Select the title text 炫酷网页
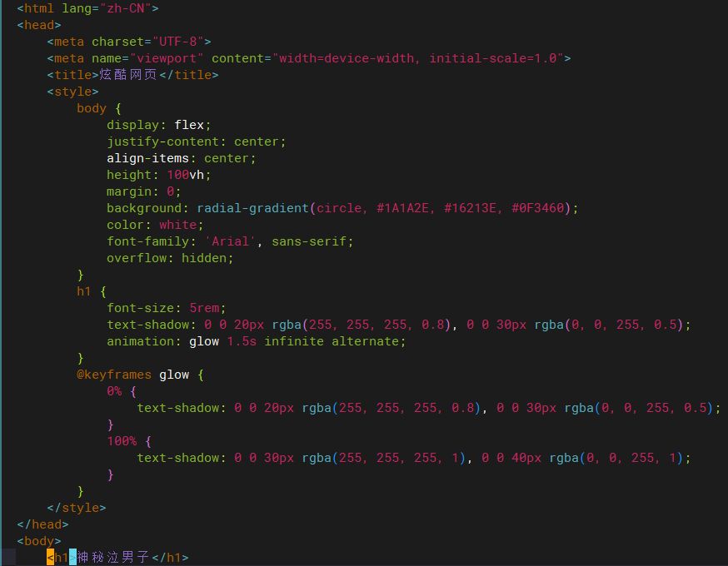This screenshot has height=566, width=728. [128, 75]
